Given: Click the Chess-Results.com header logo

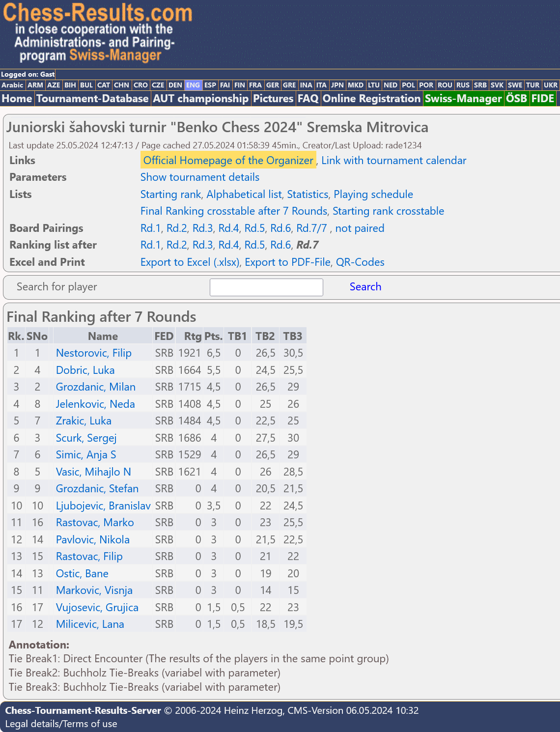Looking at the screenshot, I should pyautogui.click(x=97, y=33).
